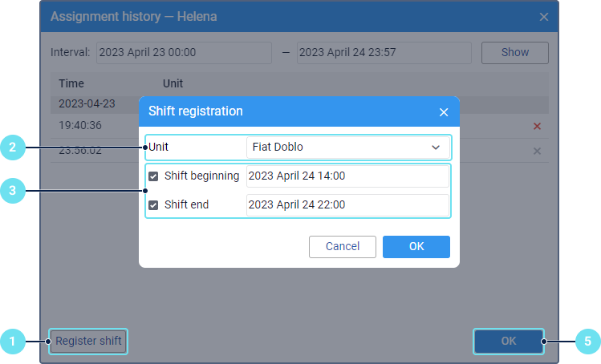
Task: Close the Shift registration dialog
Action: tap(444, 112)
